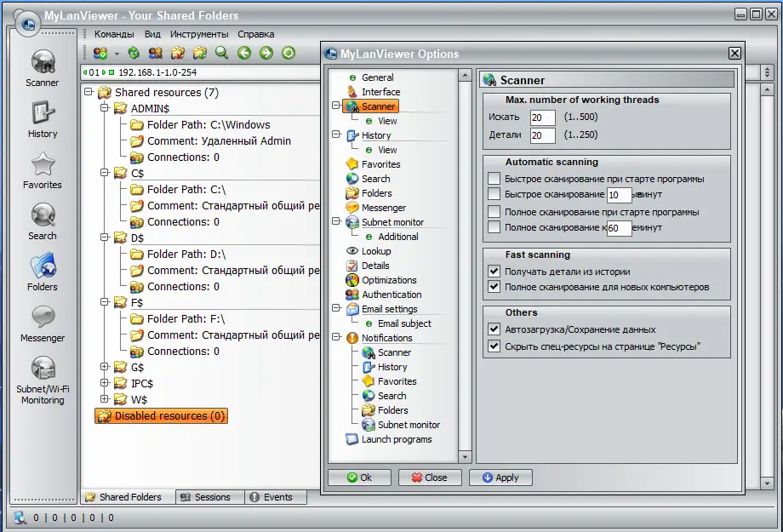Click options tree scrollbar down arrow
This screenshot has height=532, width=783.
(x=465, y=456)
